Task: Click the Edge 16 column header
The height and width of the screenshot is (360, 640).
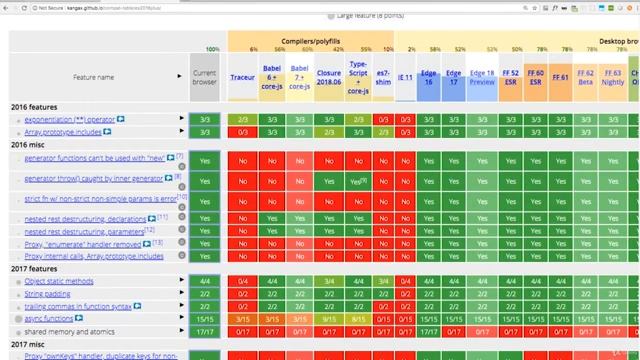Action: tap(429, 77)
